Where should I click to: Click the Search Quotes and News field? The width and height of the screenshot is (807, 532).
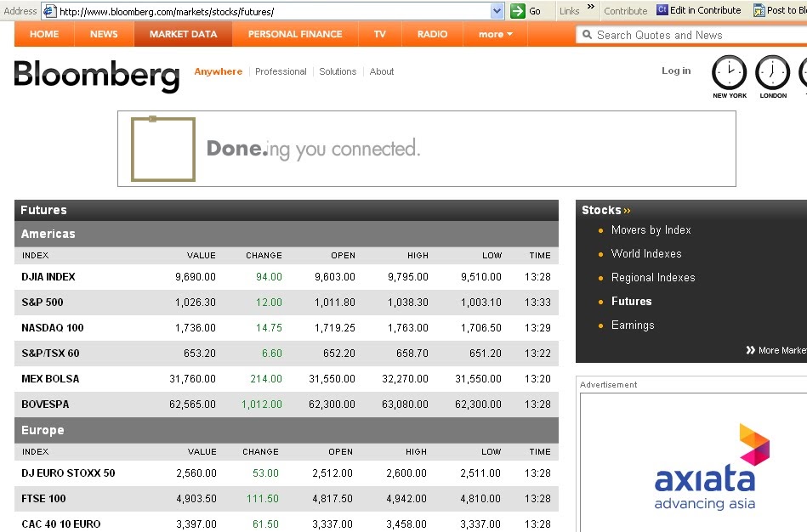pyautogui.click(x=692, y=35)
